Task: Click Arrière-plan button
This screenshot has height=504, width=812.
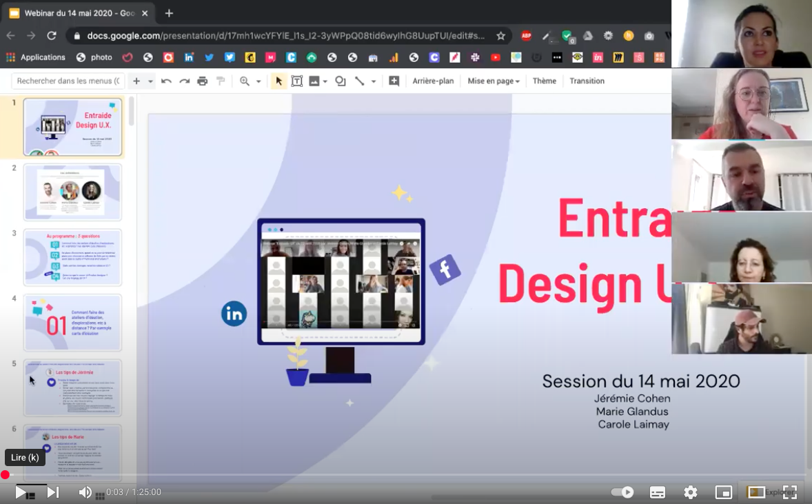Action: point(433,81)
